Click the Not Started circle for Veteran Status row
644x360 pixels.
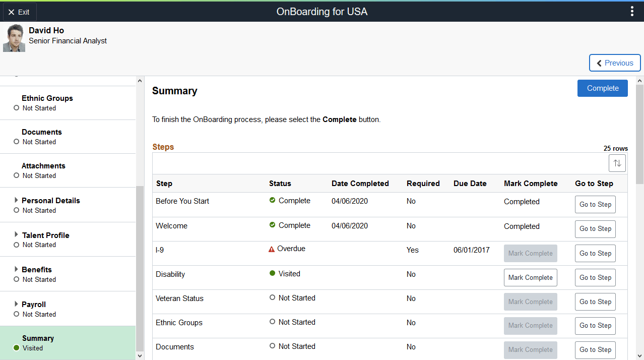273,298
